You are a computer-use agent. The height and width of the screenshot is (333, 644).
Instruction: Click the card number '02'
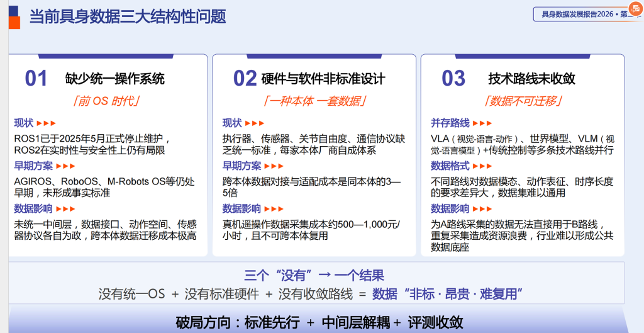click(245, 78)
